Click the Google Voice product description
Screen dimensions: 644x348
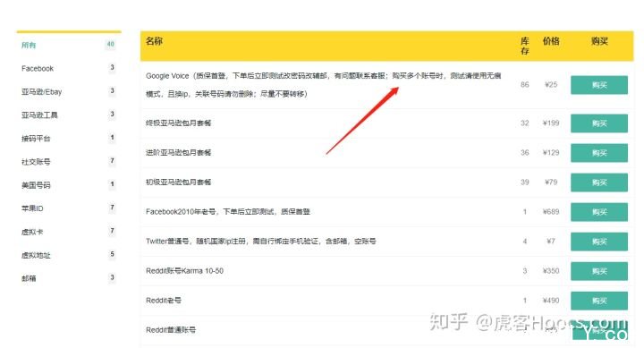tap(323, 85)
